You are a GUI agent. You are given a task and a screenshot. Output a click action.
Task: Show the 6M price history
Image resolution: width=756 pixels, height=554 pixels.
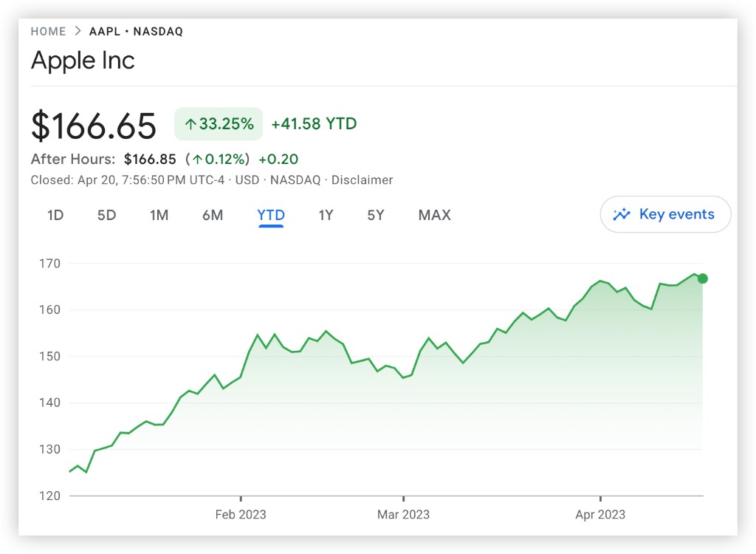[x=213, y=216]
